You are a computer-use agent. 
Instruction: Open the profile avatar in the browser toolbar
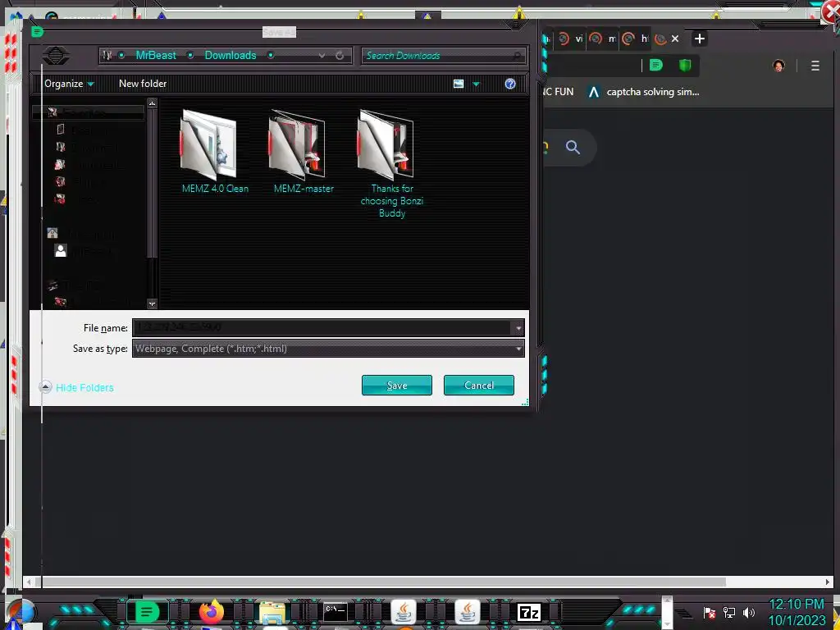point(778,66)
